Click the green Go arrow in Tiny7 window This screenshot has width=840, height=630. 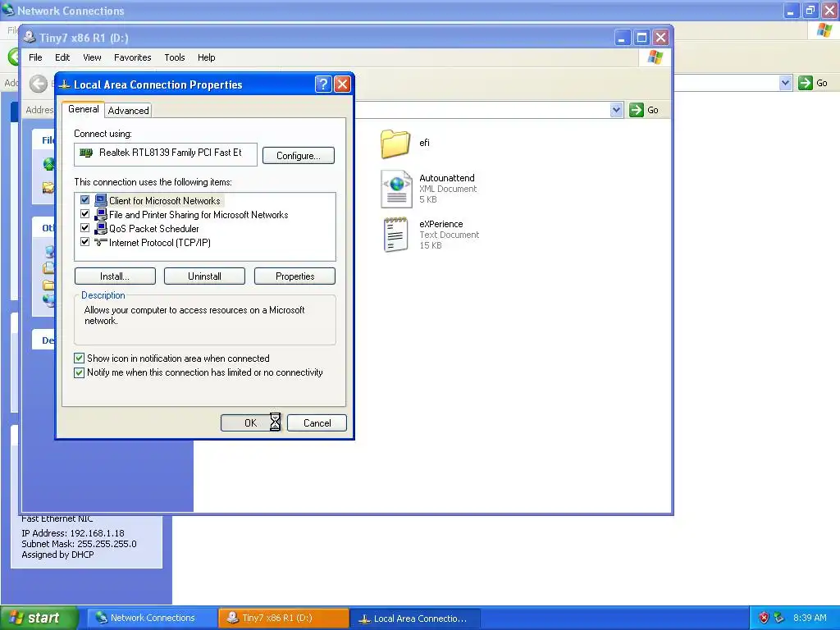636,110
